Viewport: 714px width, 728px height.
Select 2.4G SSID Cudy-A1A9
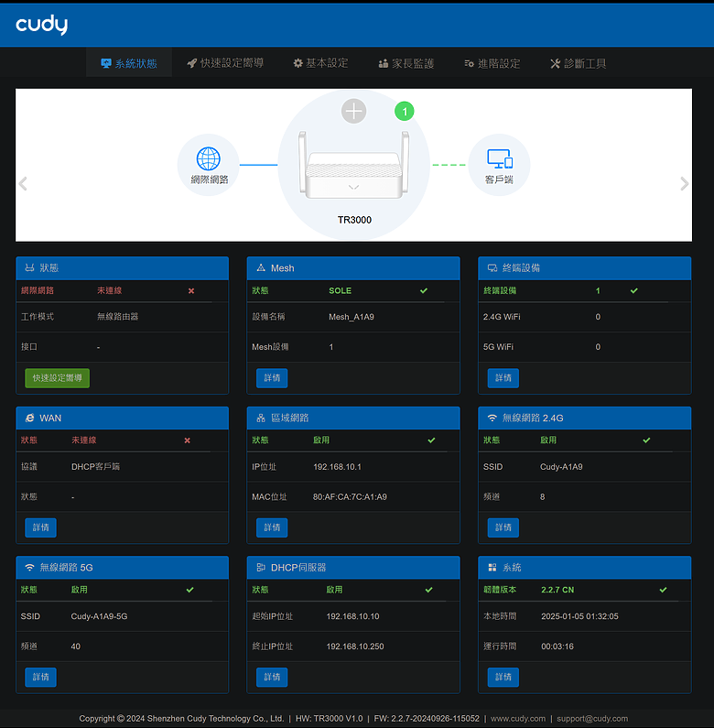click(561, 467)
